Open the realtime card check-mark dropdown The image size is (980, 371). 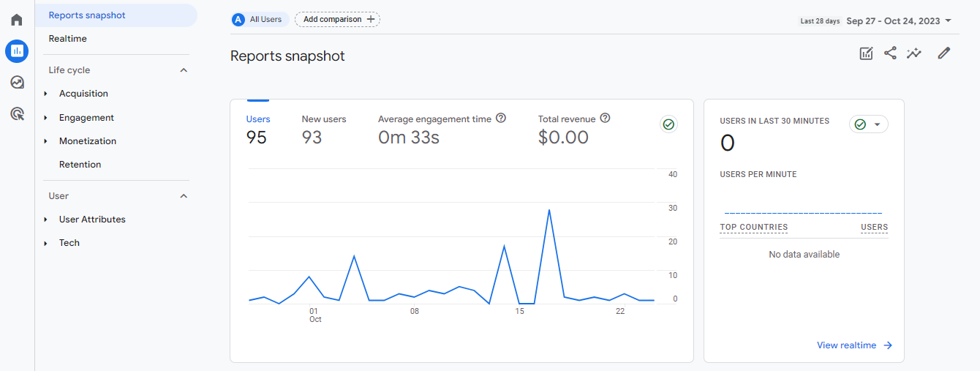tap(869, 124)
